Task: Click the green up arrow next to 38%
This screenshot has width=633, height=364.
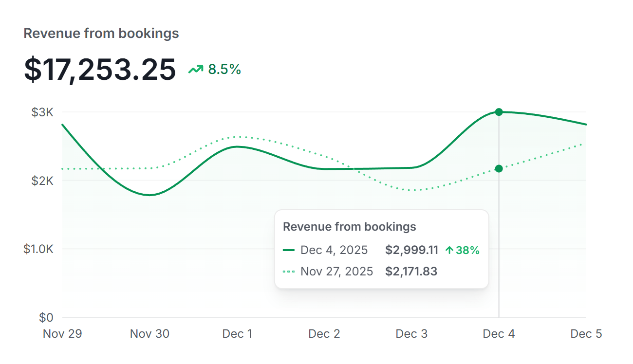Action: pos(449,250)
